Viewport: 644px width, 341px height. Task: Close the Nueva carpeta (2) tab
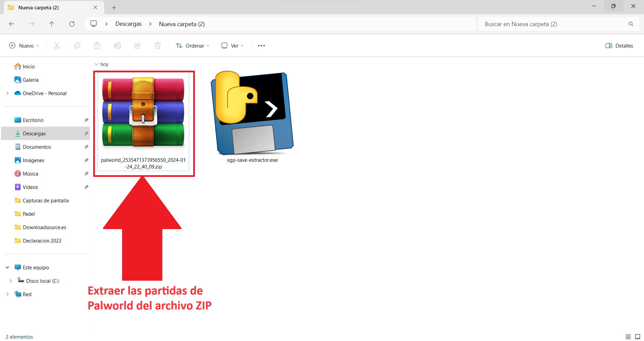pos(95,7)
